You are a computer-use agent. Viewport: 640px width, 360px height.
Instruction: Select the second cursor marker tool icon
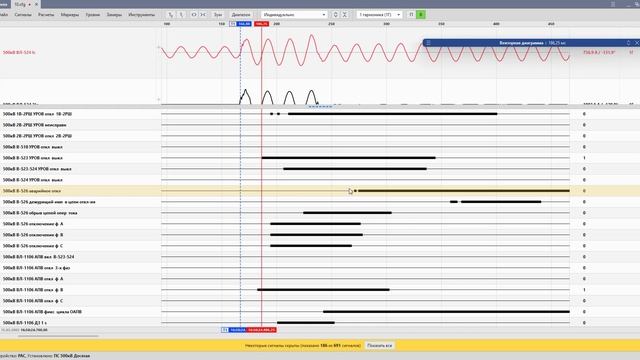pos(181,15)
